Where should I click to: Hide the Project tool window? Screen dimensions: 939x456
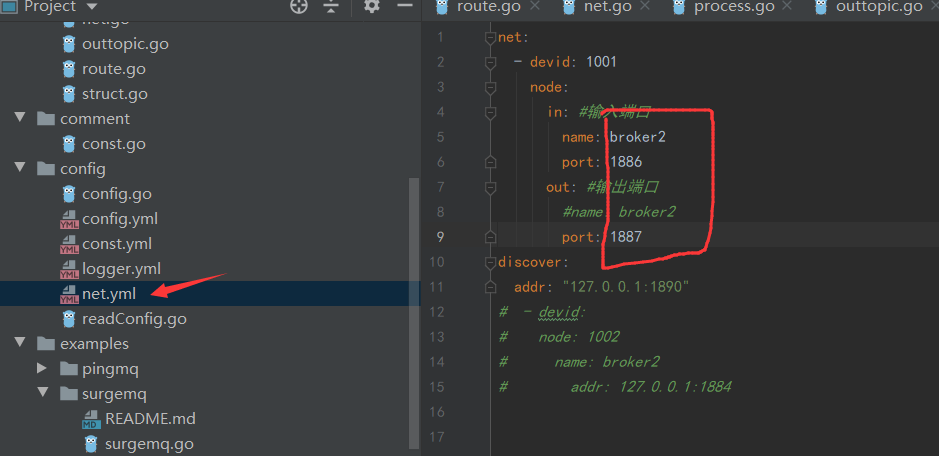(405, 5)
